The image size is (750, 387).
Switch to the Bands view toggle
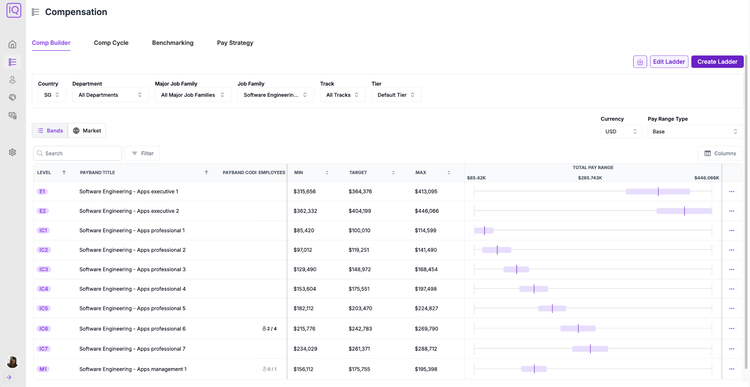(x=50, y=131)
